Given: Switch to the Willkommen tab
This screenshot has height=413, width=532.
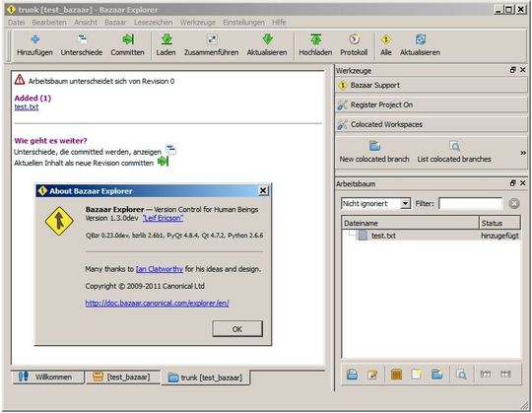Looking at the screenshot, I should (x=47, y=378).
